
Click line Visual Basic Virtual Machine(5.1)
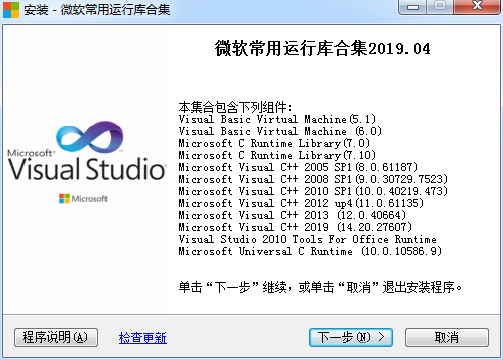click(x=277, y=119)
